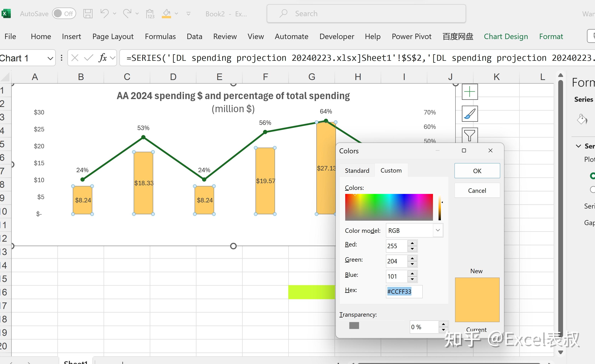595x364 pixels.
Task: Open the Undo history dropdown
Action: click(115, 13)
